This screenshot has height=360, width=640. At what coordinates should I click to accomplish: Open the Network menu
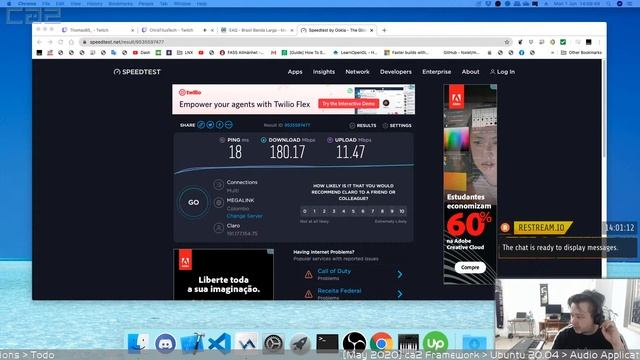point(357,72)
